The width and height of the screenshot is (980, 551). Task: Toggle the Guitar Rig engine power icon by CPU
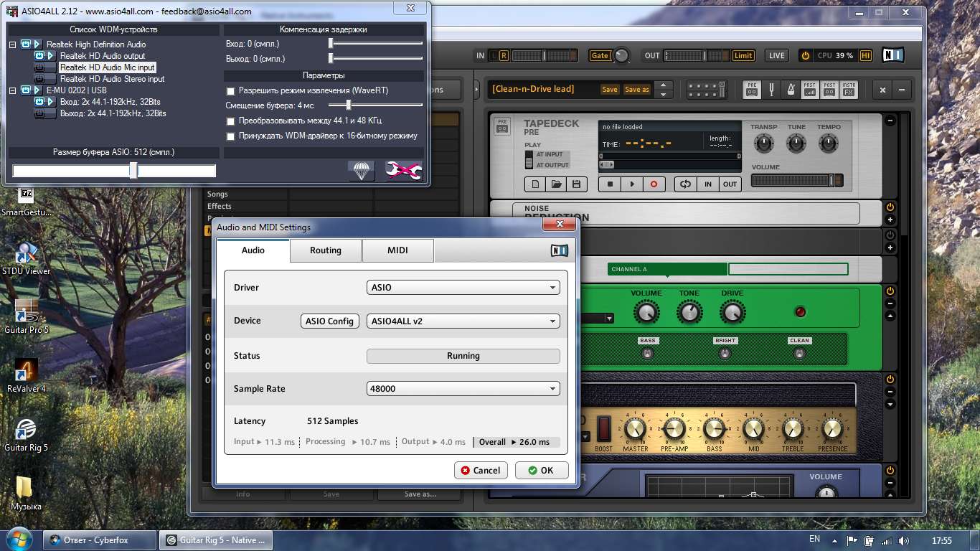pyautogui.click(x=805, y=56)
